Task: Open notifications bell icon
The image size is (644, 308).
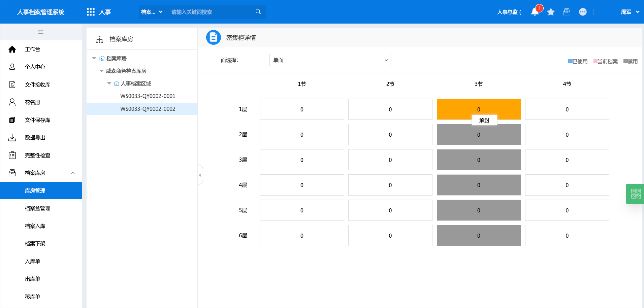Action: pyautogui.click(x=535, y=12)
